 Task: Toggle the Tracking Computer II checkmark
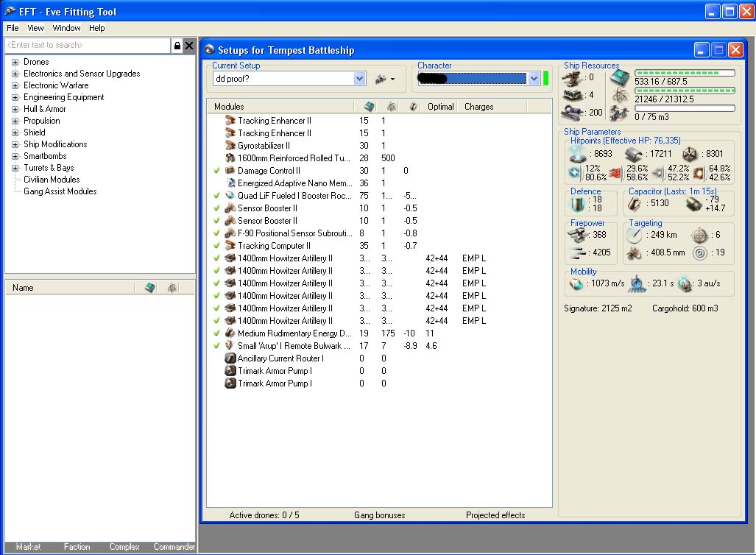216,245
